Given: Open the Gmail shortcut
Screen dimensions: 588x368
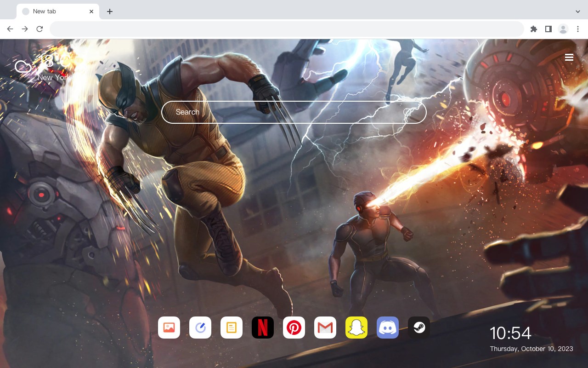Looking at the screenshot, I should tap(325, 328).
